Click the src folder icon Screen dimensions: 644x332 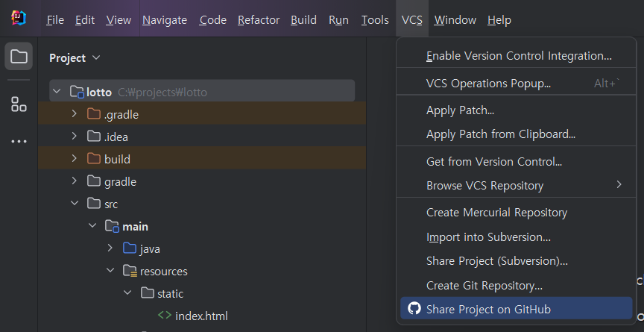94,203
